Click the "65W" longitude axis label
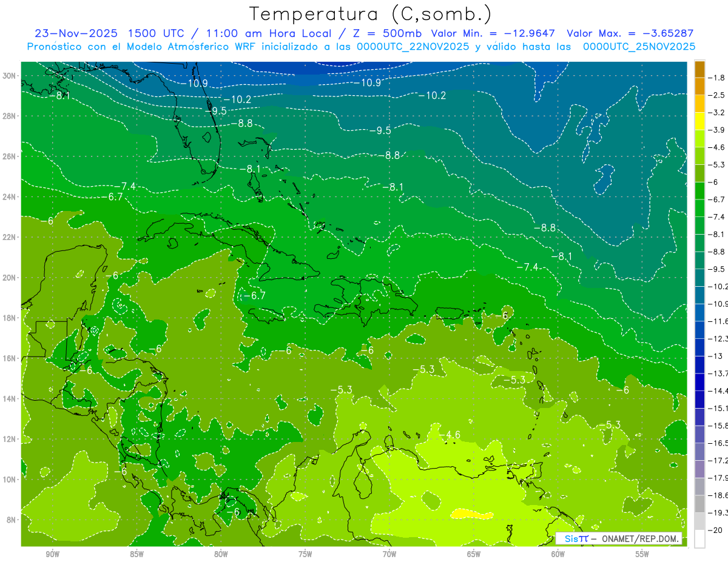Screen dimensions: 728x562 pyautogui.click(x=474, y=554)
